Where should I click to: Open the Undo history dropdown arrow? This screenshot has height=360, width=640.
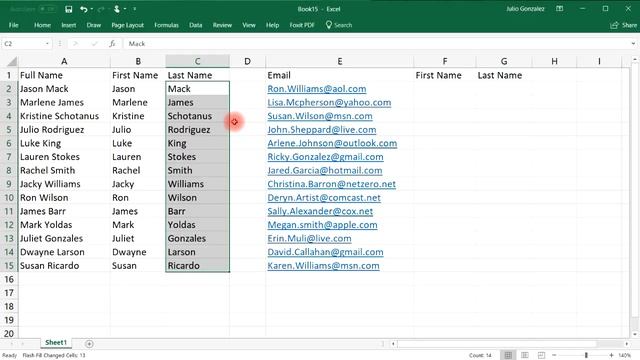(x=91, y=9)
